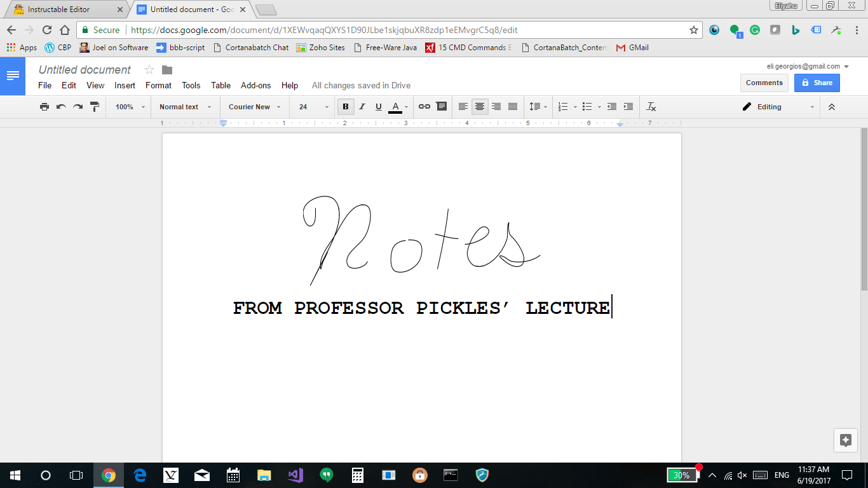
Task: Open the Editing mode dropdown
Action: (778, 107)
